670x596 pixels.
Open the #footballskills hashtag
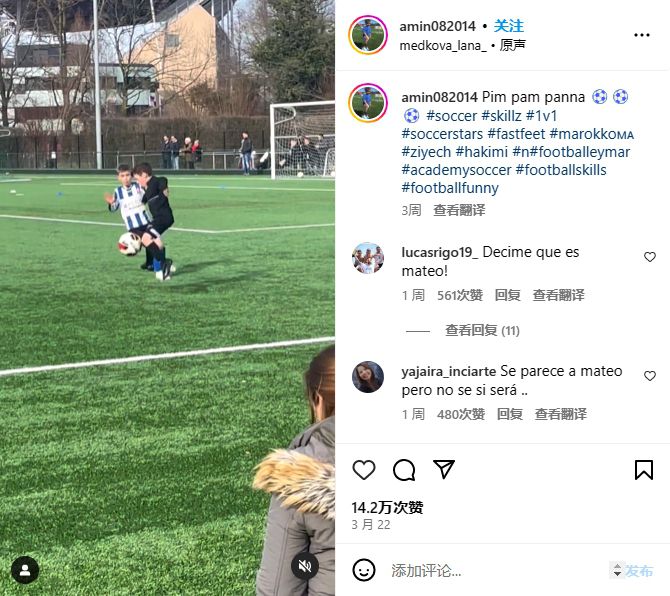561,170
